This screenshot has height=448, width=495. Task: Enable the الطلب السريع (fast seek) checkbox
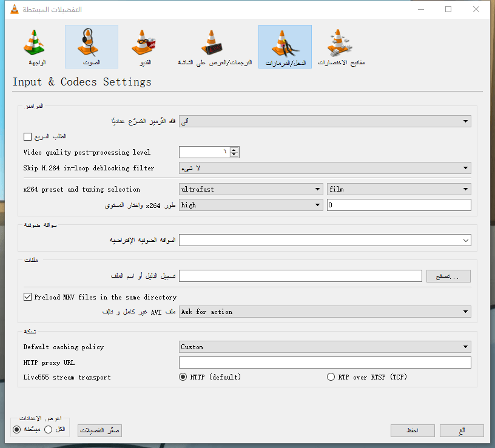click(27, 136)
